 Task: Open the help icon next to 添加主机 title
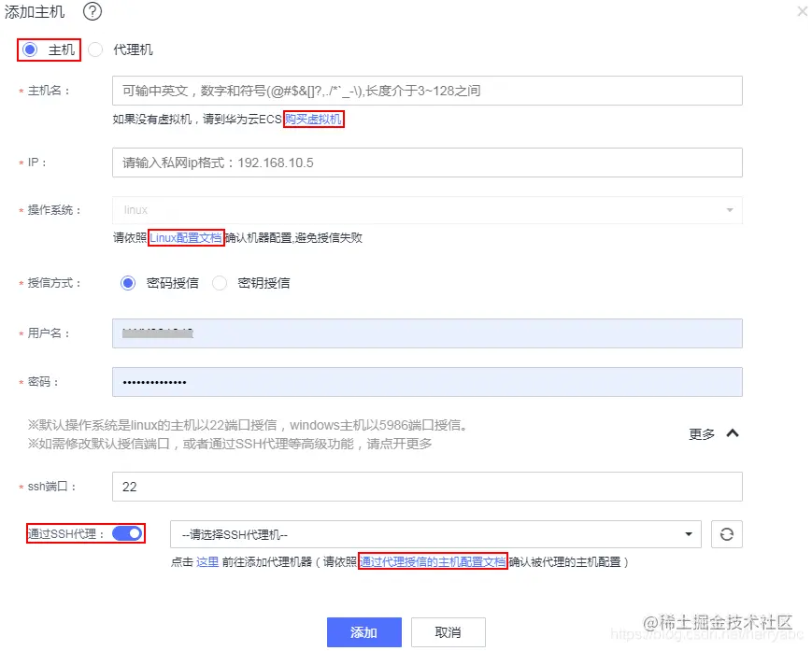[91, 12]
